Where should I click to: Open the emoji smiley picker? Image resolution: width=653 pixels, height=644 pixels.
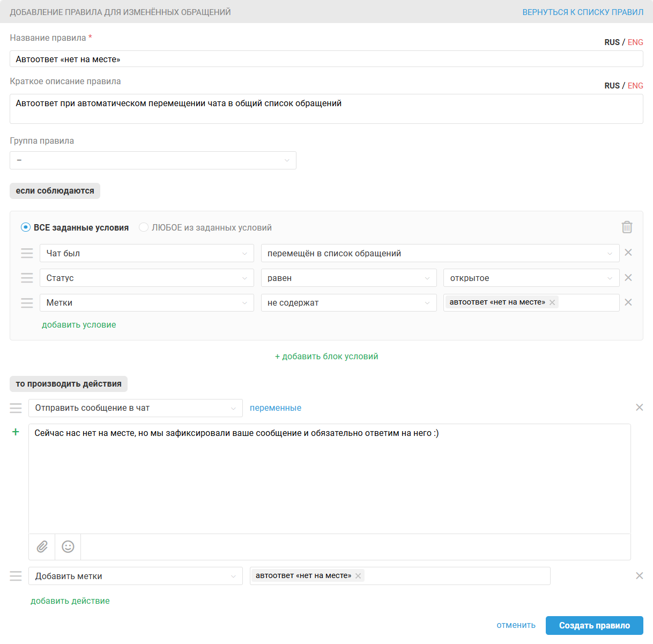(x=68, y=546)
